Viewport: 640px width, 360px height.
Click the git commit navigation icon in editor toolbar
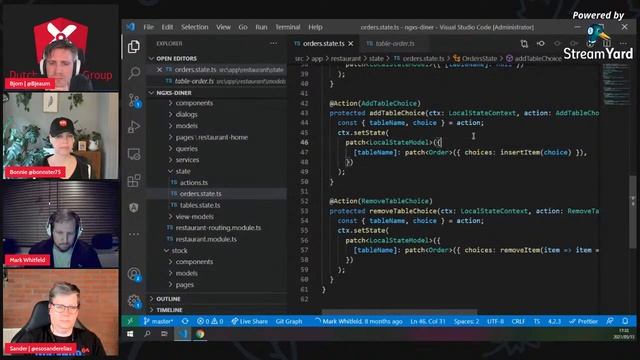pyautogui.click(x=541, y=43)
